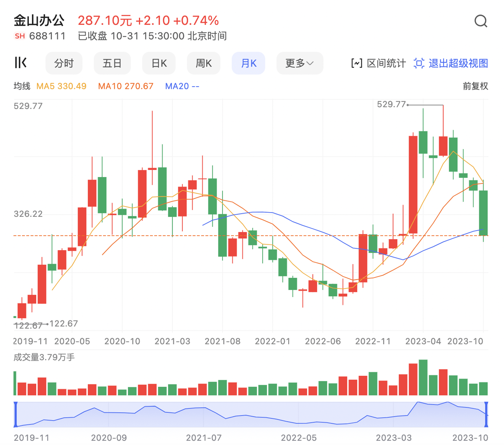The height and width of the screenshot is (445, 504).
Task: Click the last green candlestick of 2023-10
Action: (x=484, y=213)
